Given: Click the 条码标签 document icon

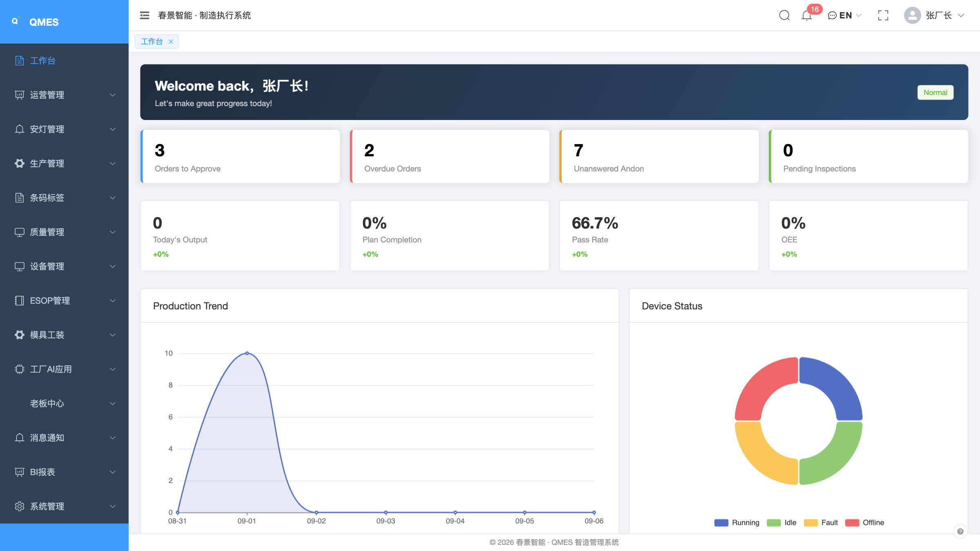Looking at the screenshot, I should pos(19,198).
